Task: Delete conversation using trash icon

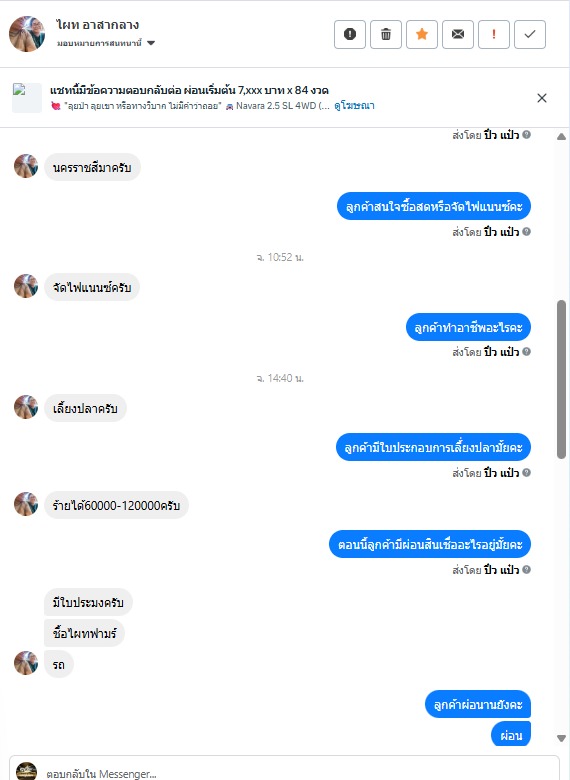Action: click(x=385, y=34)
